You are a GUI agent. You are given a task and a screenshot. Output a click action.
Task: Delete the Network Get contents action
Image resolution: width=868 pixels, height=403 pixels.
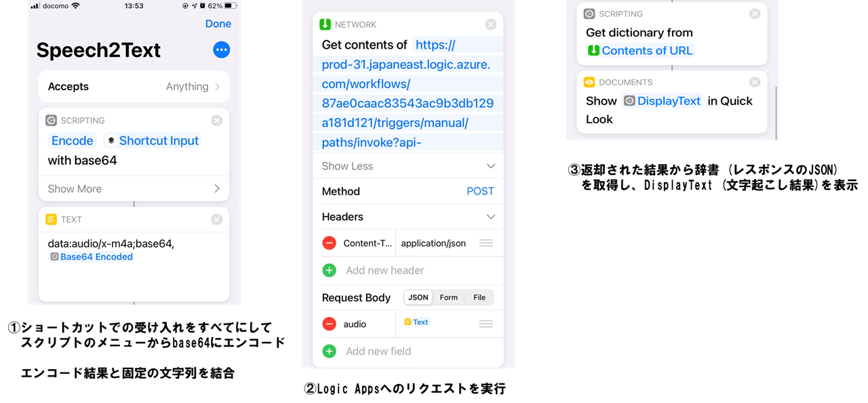[491, 24]
